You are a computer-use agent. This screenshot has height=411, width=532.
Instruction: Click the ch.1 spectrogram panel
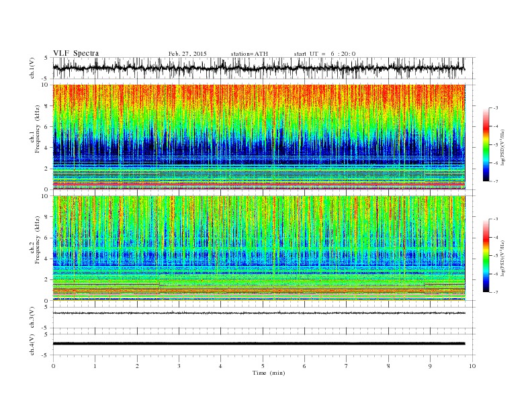point(259,137)
